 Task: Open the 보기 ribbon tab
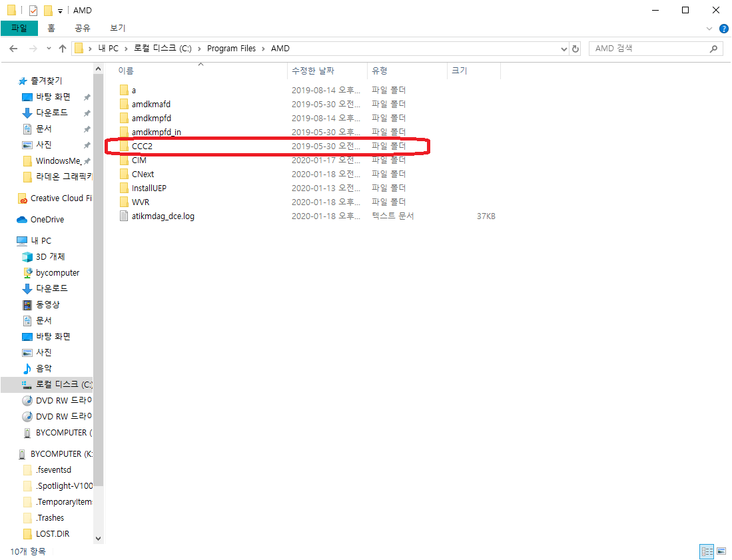[118, 28]
